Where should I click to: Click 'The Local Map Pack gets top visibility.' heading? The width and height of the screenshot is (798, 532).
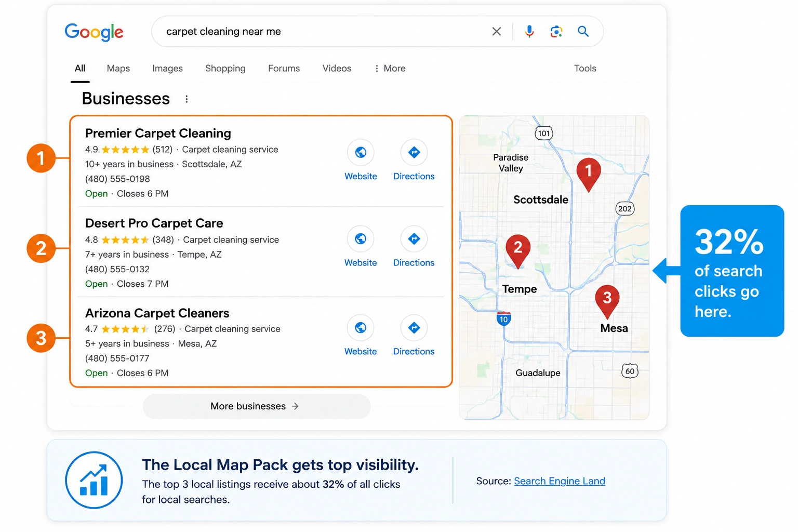click(281, 465)
